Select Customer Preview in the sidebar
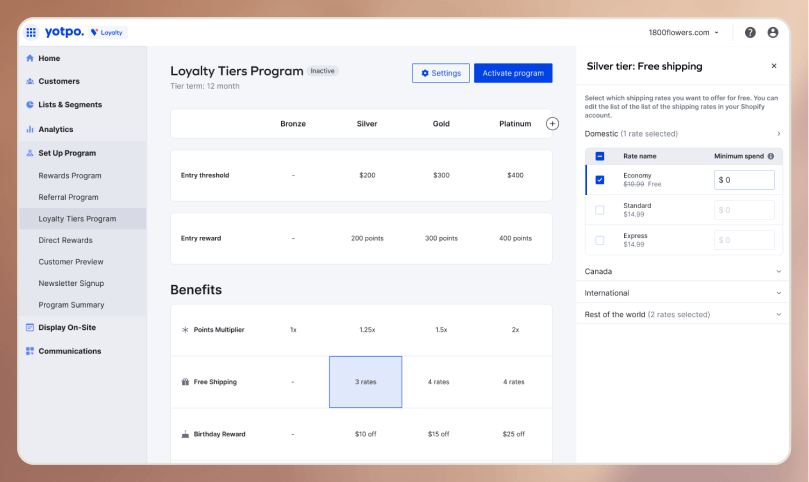Image resolution: width=809 pixels, height=482 pixels. click(71, 262)
